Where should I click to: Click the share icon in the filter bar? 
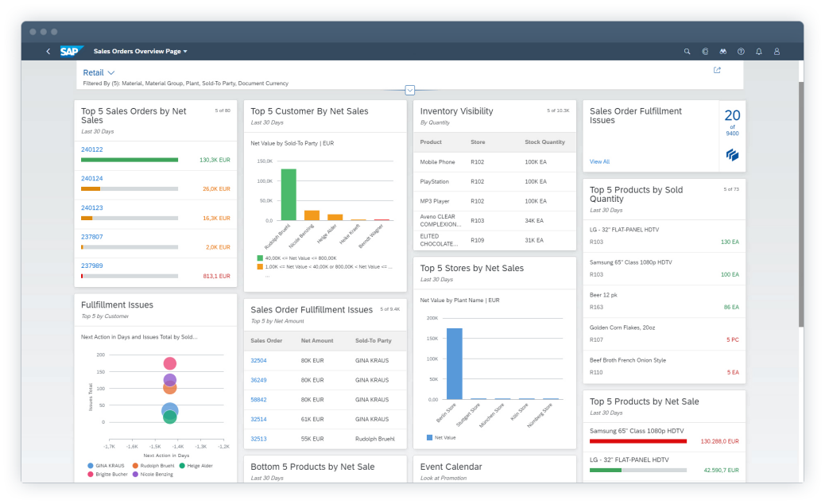[717, 71]
